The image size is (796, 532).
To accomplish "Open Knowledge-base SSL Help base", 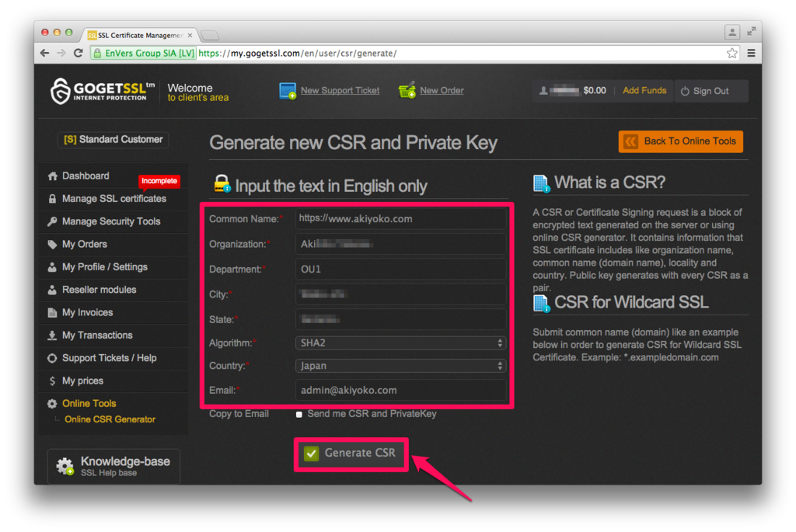I will point(113,466).
